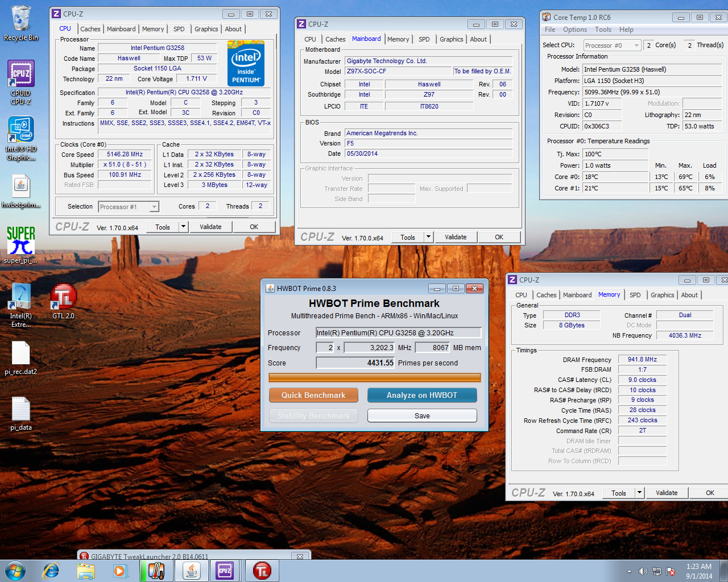The image size is (728, 582).
Task: Click Validate in the CPU-Z Memory window
Action: tap(667, 493)
